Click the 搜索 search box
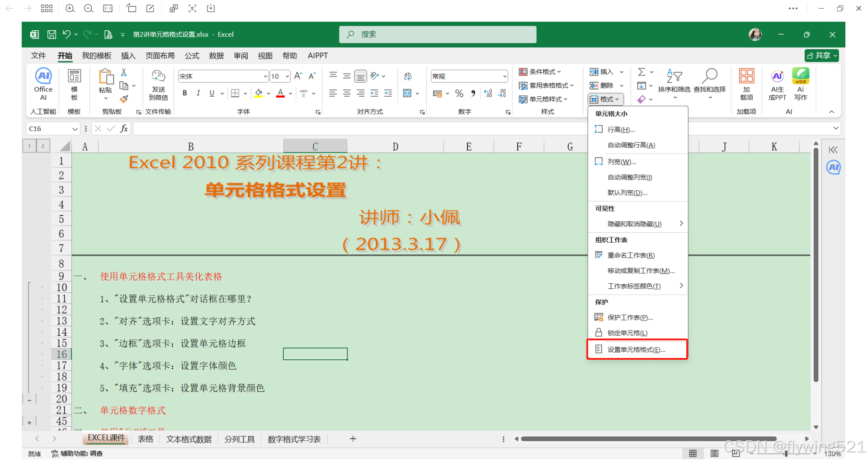Image resolution: width=868 pixels, height=461 pixels. click(x=438, y=34)
